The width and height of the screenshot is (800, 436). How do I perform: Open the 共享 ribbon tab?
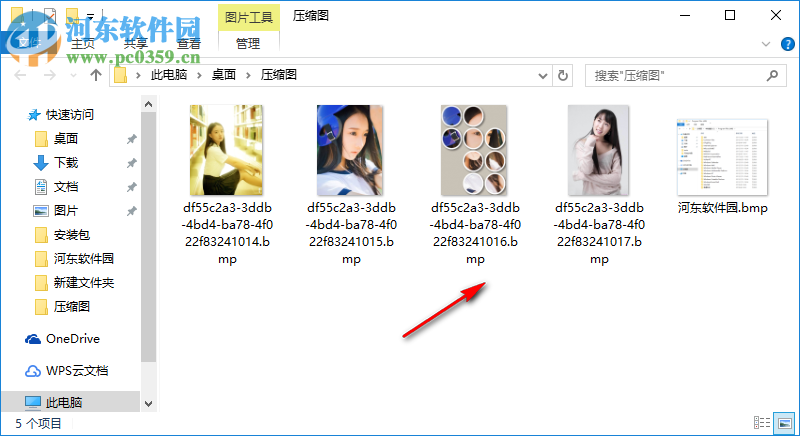(x=136, y=44)
